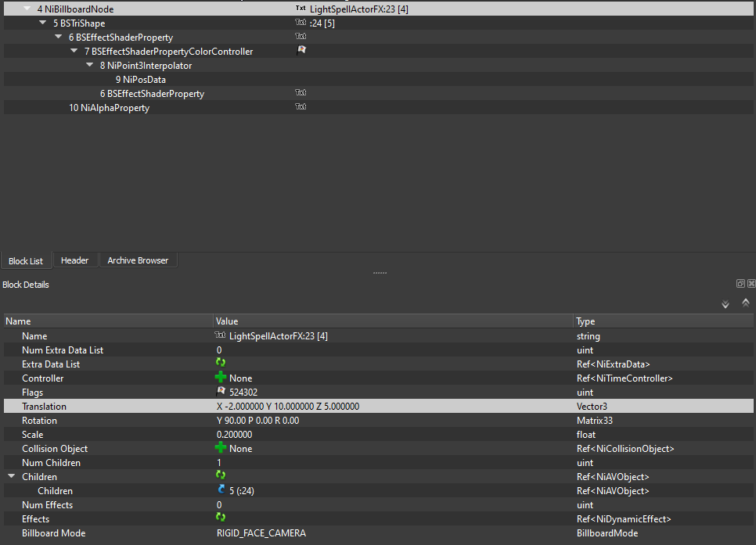Select the Extra Data List row label

(x=51, y=364)
